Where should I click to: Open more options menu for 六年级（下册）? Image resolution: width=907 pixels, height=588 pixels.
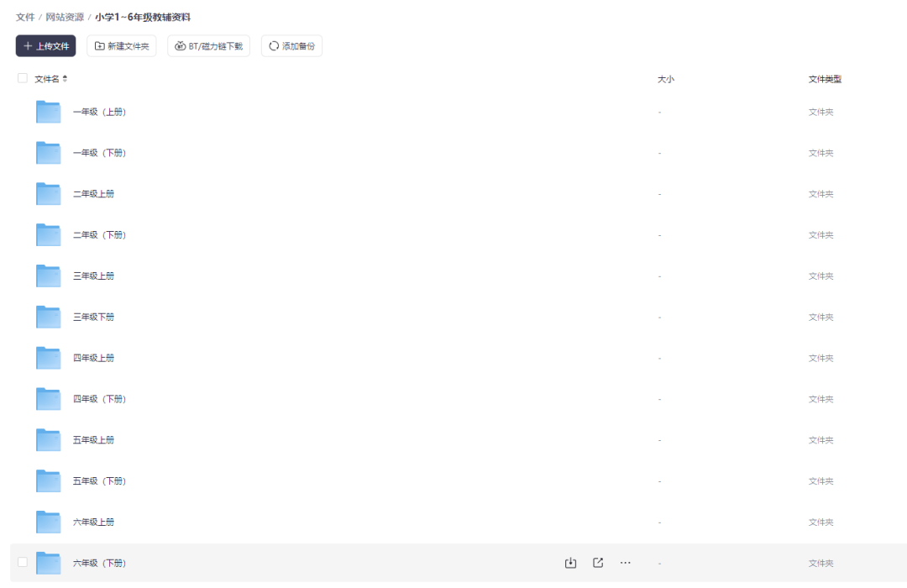click(x=625, y=563)
